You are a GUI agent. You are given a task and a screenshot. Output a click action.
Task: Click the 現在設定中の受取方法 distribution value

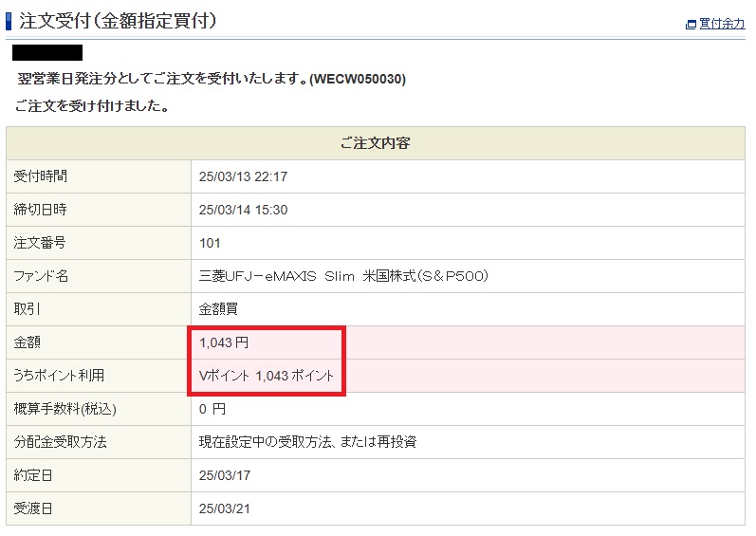click(x=307, y=442)
